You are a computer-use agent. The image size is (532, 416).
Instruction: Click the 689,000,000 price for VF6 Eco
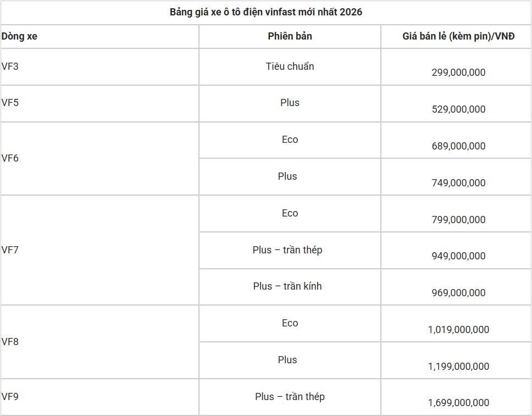[x=458, y=146]
